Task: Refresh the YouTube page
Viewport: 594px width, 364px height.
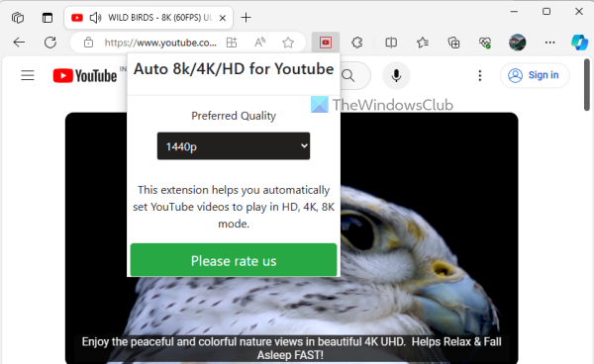Action: coord(50,43)
